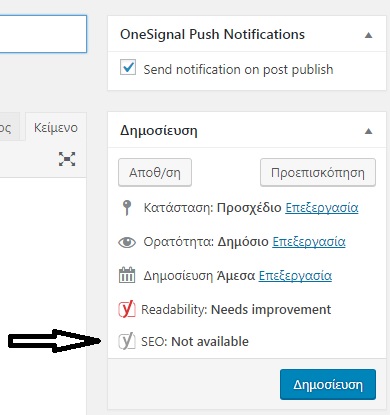
Task: Click the grey Yoast SEO icon
Action: (x=127, y=341)
